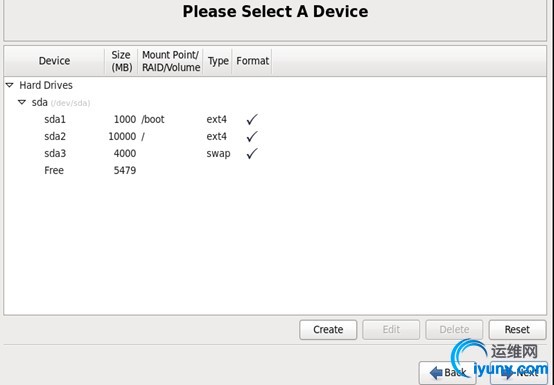Sort by Mount Point/RAID/Volume column header

tap(171, 61)
